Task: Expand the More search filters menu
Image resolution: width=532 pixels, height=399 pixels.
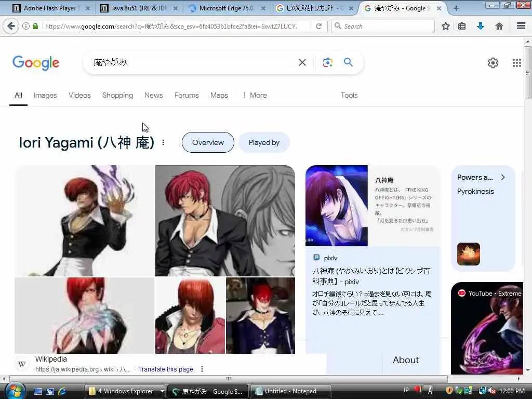Action: point(255,96)
